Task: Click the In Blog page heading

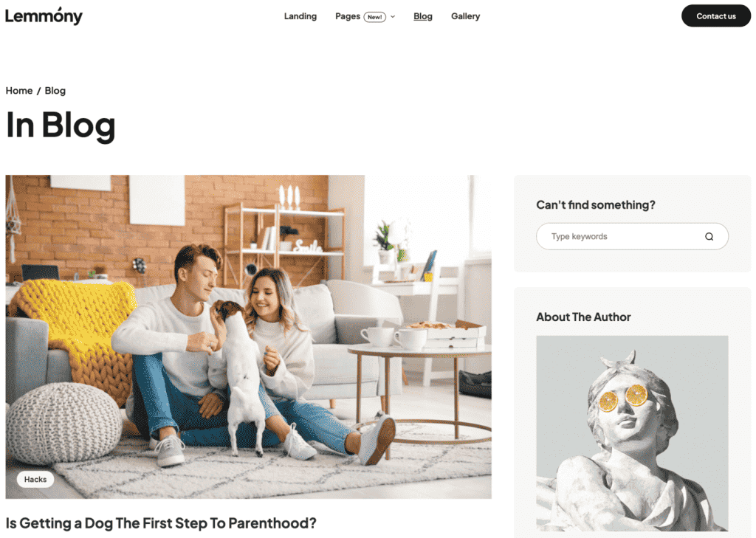Action: tap(61, 125)
